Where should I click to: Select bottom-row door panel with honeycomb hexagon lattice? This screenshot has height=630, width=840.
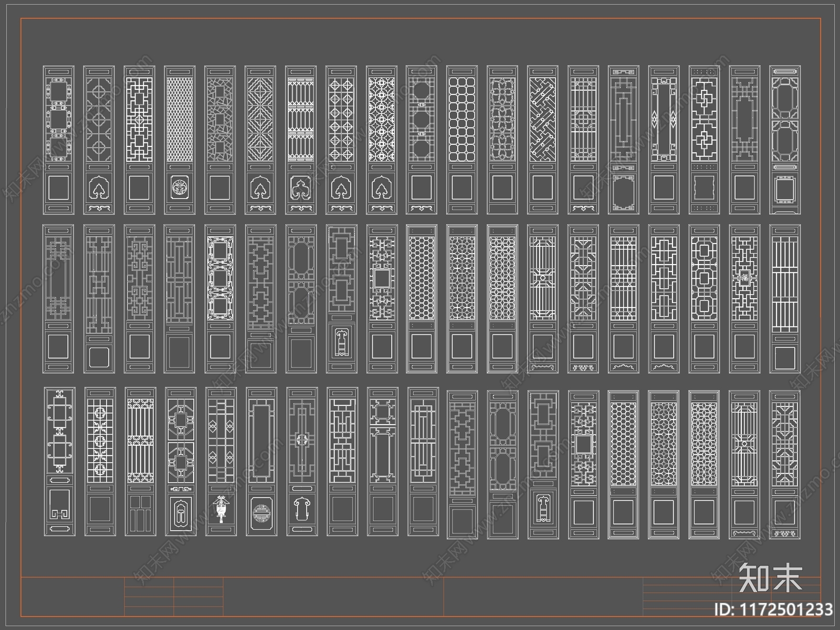(623, 465)
